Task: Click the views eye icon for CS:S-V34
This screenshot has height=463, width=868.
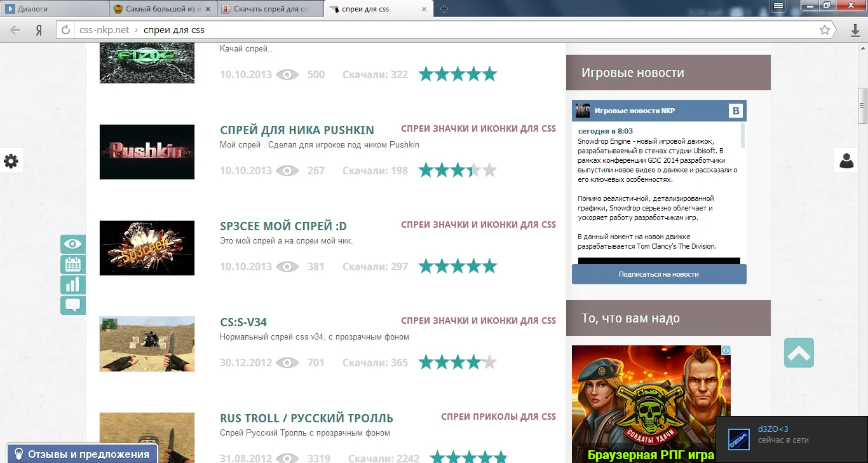Action: [x=287, y=363]
